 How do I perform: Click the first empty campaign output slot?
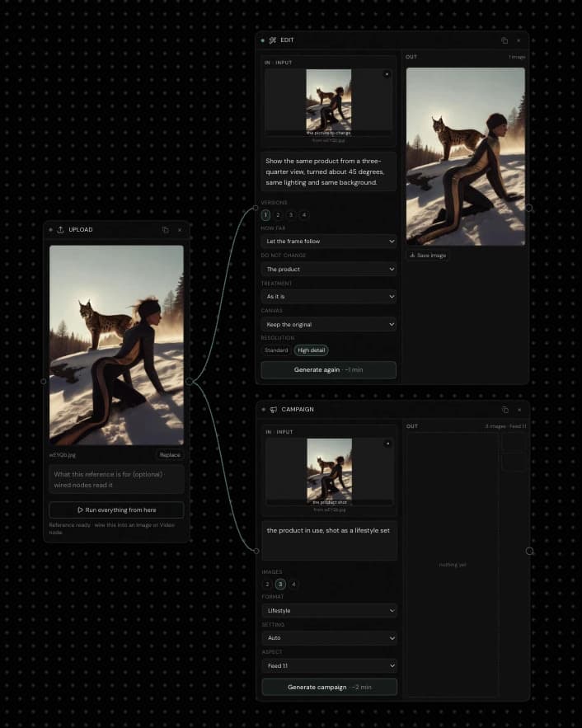click(514, 442)
